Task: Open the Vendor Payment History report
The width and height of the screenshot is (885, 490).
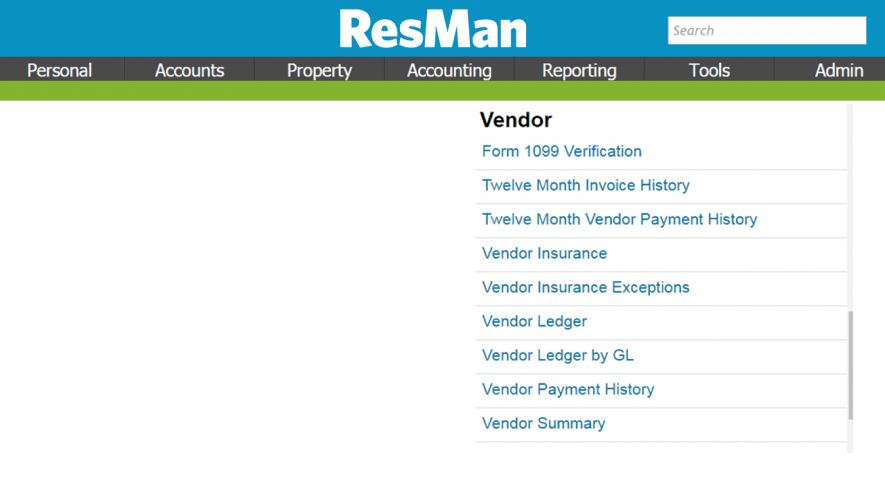Action: (x=568, y=390)
